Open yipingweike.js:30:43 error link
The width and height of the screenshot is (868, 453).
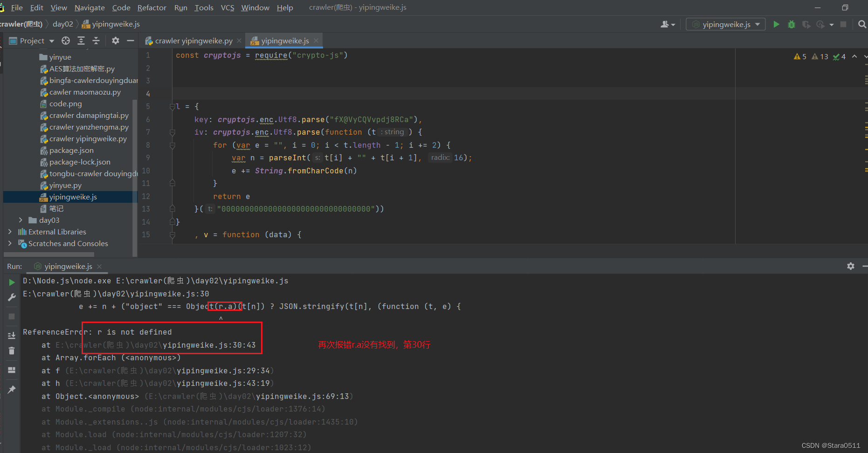click(x=209, y=345)
